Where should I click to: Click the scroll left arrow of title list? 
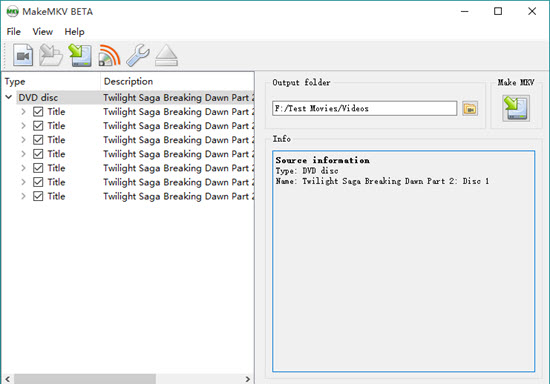coord(7,379)
